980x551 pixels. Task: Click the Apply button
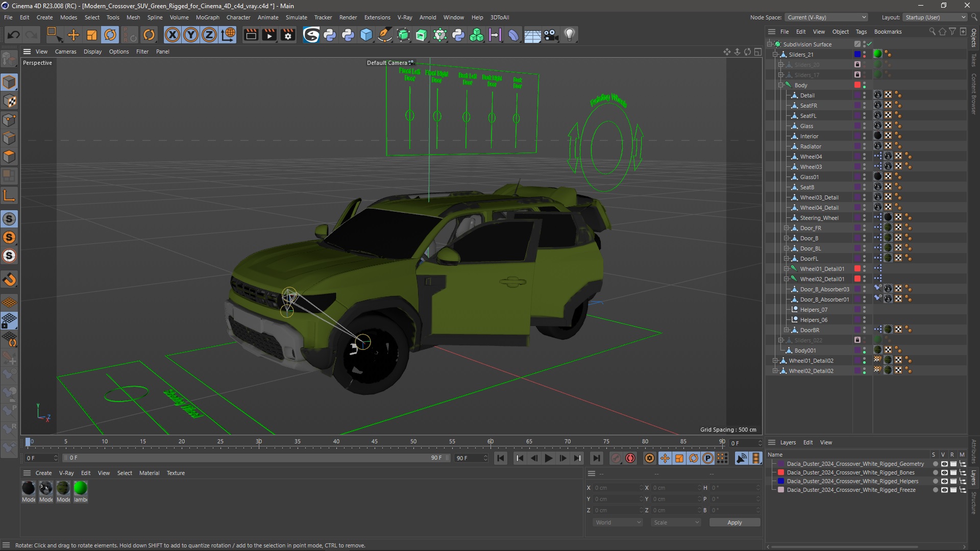(x=734, y=522)
